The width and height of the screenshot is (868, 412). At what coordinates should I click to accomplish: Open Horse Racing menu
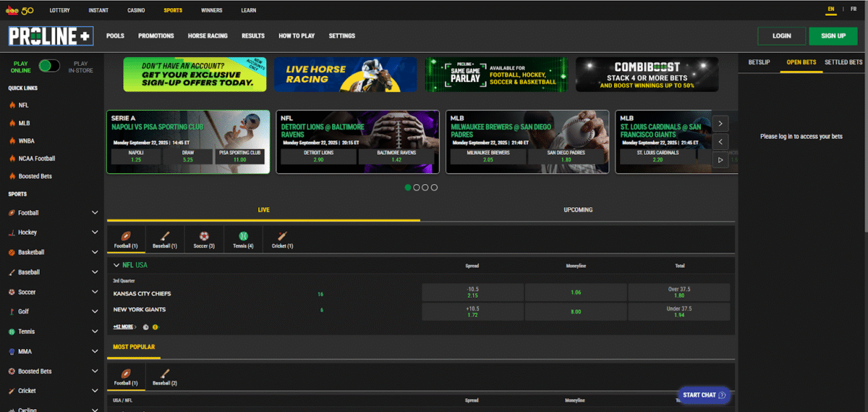pyautogui.click(x=208, y=36)
